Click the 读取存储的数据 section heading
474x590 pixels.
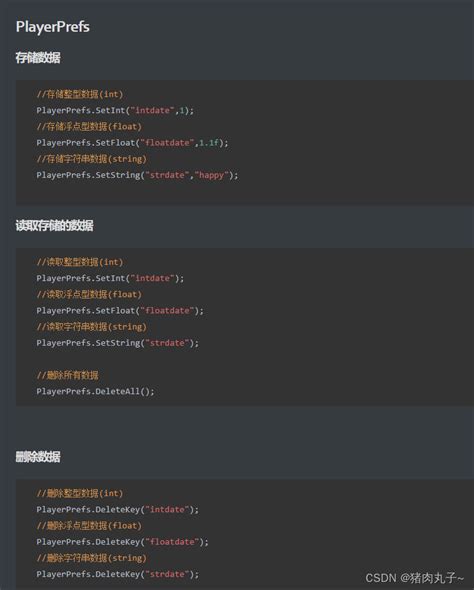pyautogui.click(x=54, y=226)
